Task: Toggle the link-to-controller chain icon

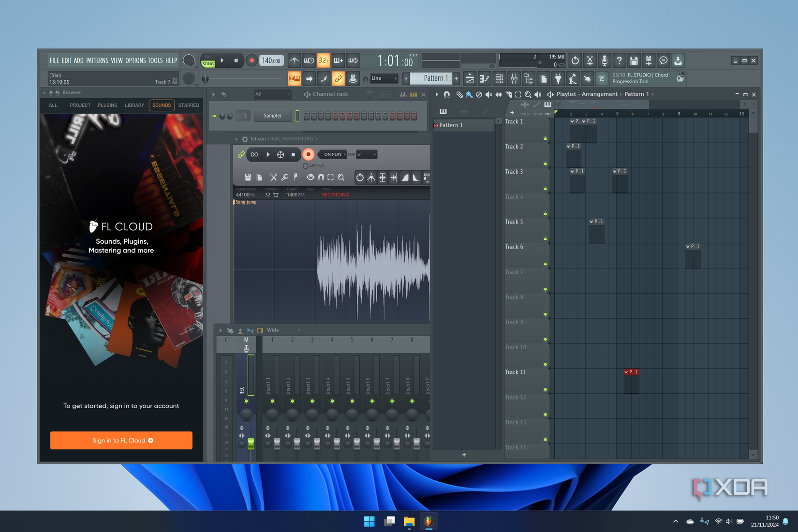Action: (x=338, y=78)
